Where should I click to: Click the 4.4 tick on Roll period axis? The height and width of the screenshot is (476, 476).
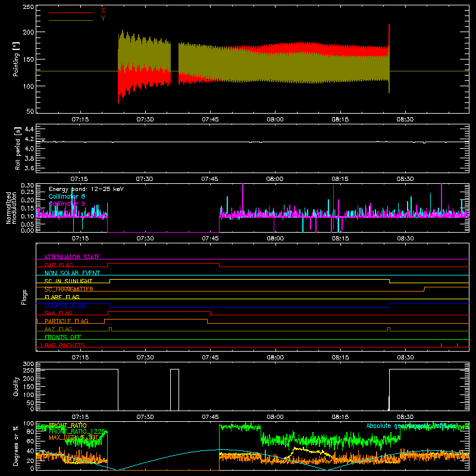pyautogui.click(x=29, y=129)
